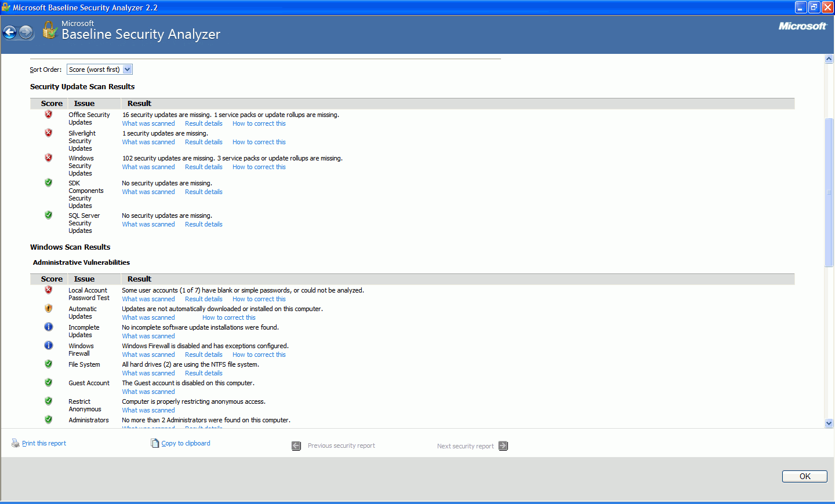Open Result details for Local Account Password Test
The width and height of the screenshot is (835, 504).
(x=204, y=299)
